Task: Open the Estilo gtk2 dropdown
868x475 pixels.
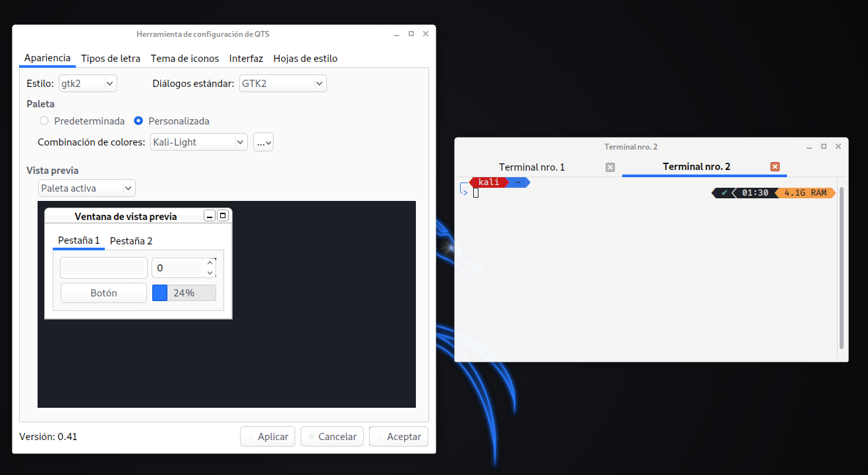Action: click(88, 84)
